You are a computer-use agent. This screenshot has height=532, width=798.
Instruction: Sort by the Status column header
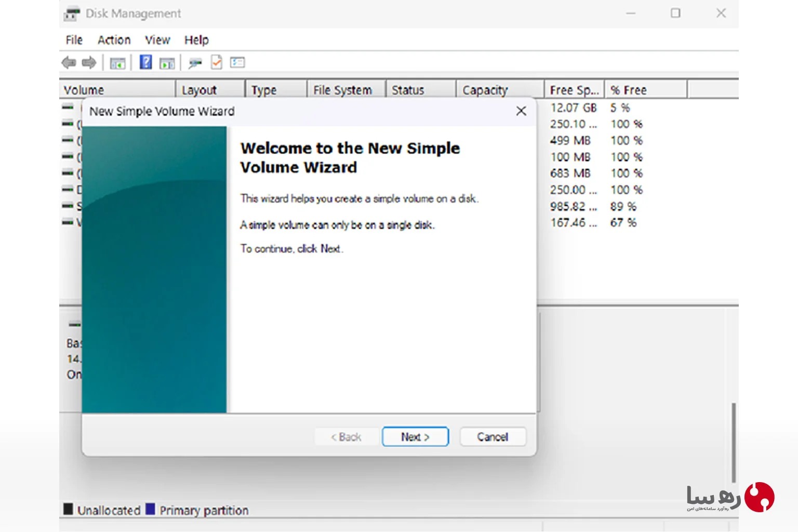421,90
